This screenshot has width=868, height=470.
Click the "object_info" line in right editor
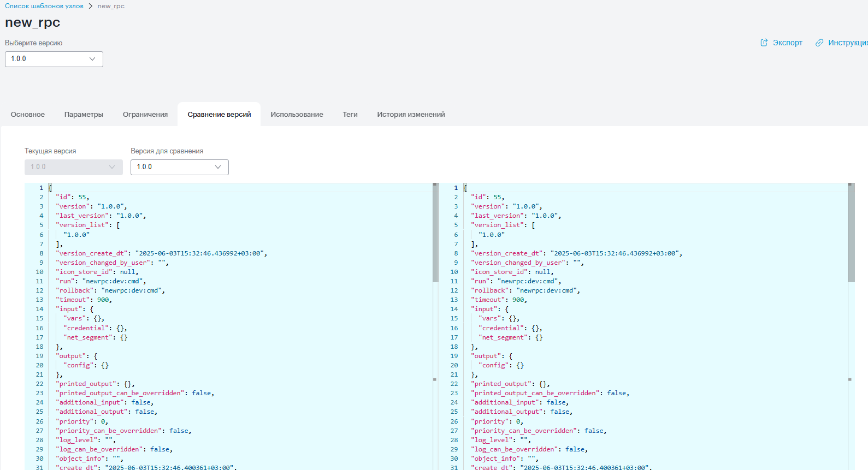coord(505,459)
